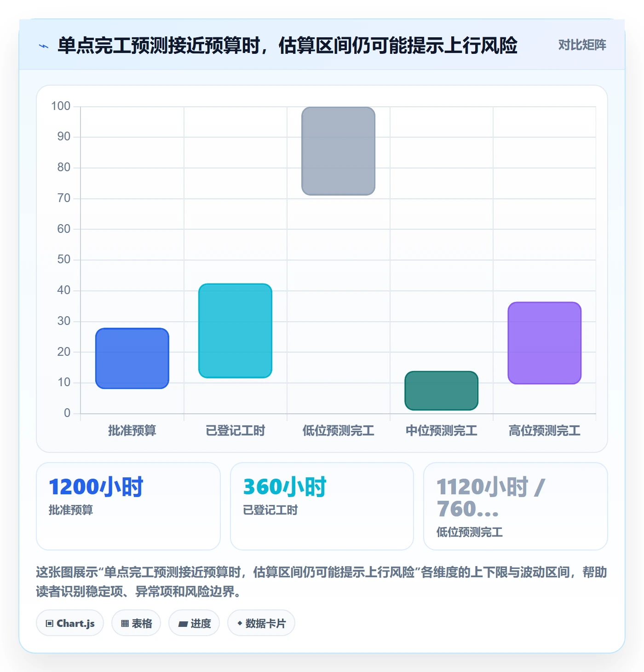Click the 360小时 value in the second card
This screenshot has width=644, height=672.
(285, 487)
